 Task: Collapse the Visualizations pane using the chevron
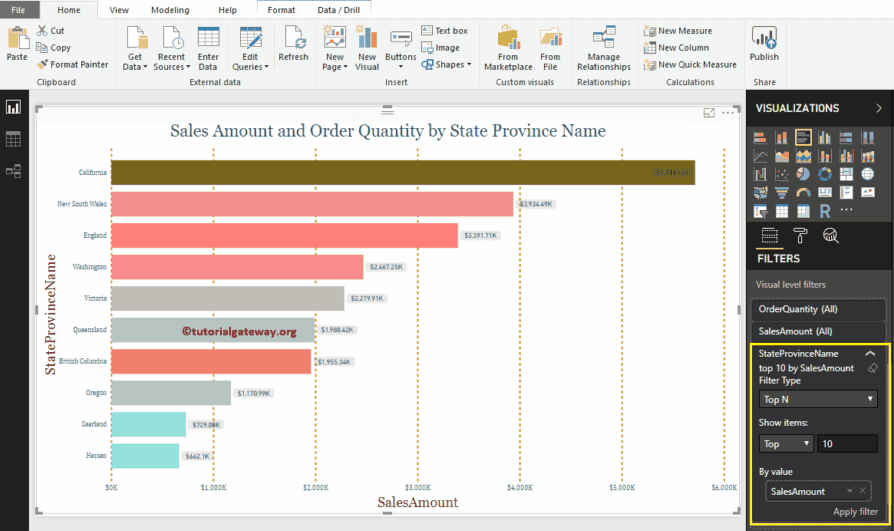tap(878, 108)
